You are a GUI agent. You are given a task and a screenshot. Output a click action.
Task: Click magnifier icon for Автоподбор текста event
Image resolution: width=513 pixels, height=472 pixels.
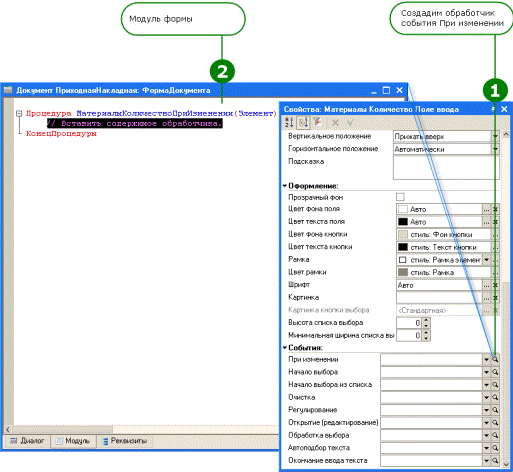tap(495, 448)
